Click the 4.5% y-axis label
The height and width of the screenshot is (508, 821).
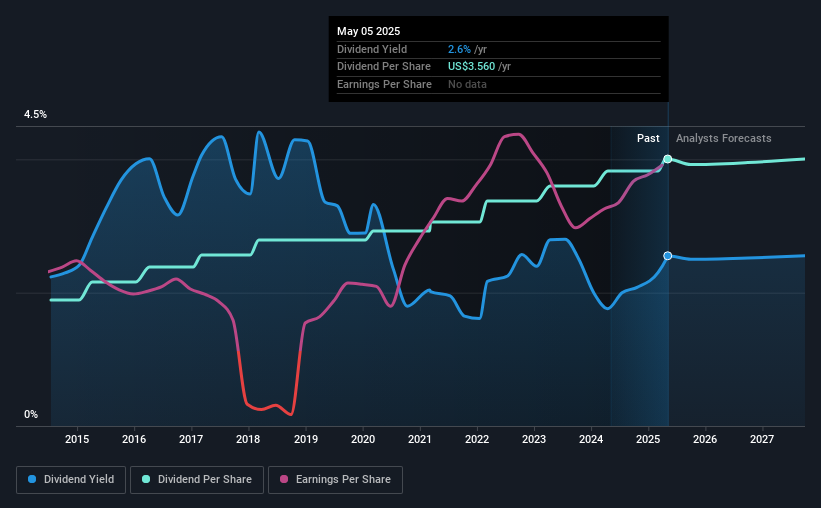(35, 114)
